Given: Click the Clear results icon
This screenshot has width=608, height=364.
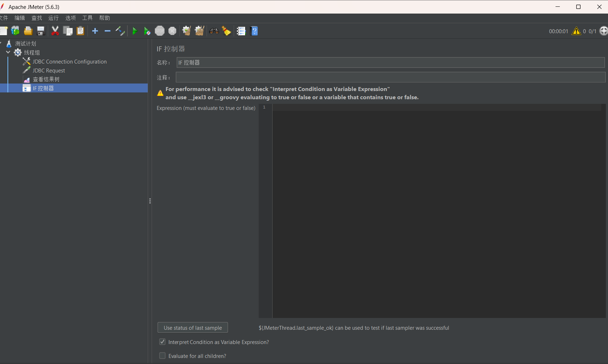Looking at the screenshot, I should tap(186, 31).
